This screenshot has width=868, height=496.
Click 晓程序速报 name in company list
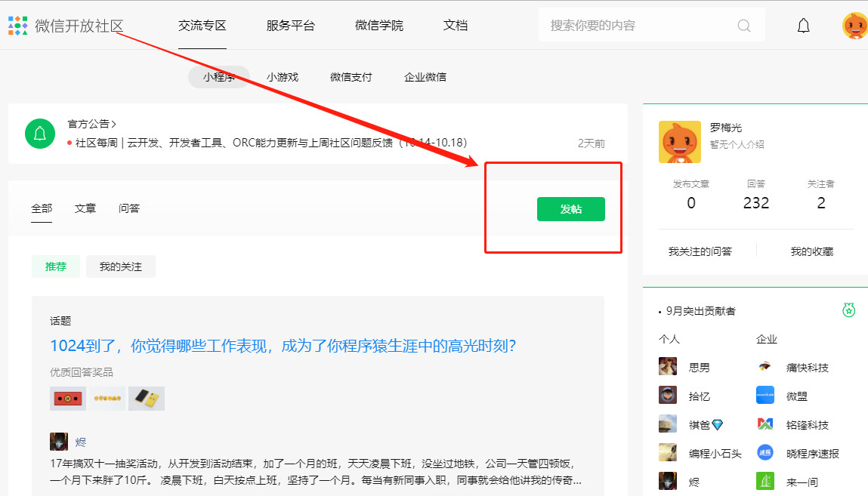pos(813,454)
